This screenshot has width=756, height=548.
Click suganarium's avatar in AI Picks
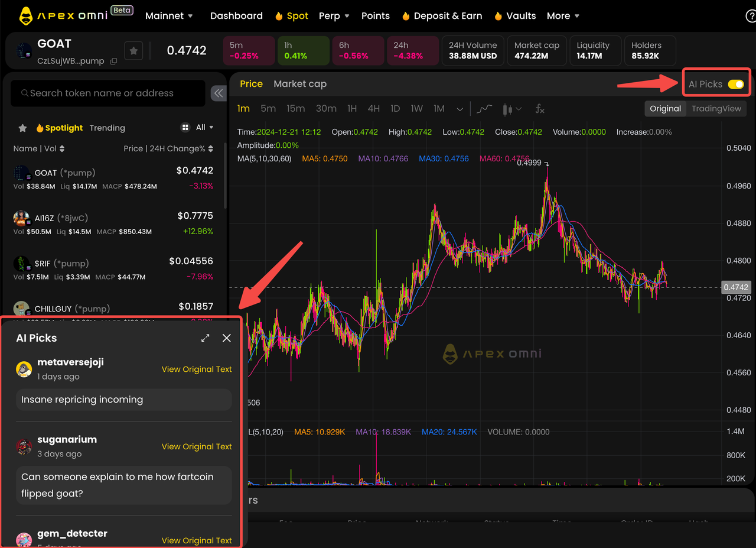tap(24, 446)
